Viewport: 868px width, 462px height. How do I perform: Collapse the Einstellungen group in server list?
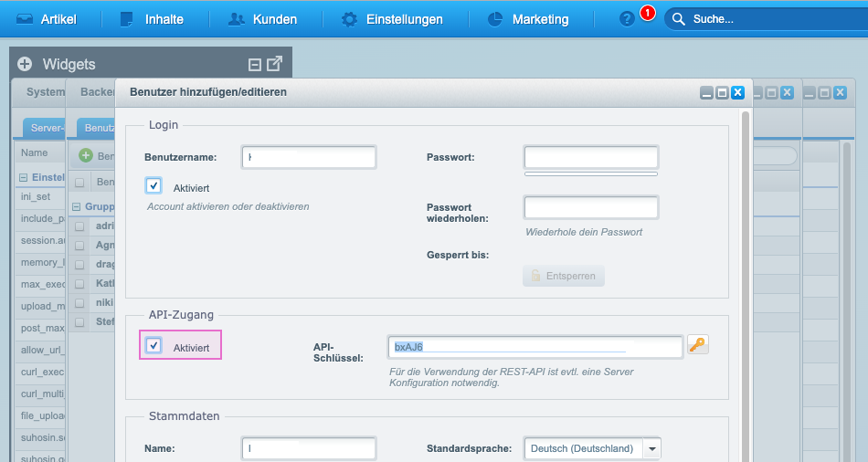(x=24, y=177)
